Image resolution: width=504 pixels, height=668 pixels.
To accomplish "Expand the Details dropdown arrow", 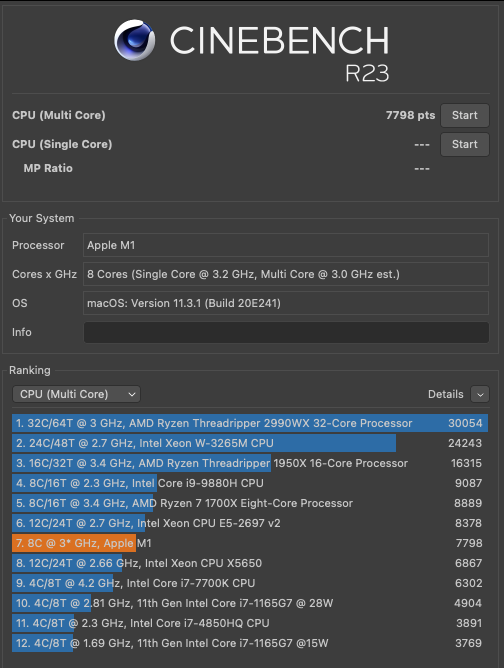I will 480,394.
